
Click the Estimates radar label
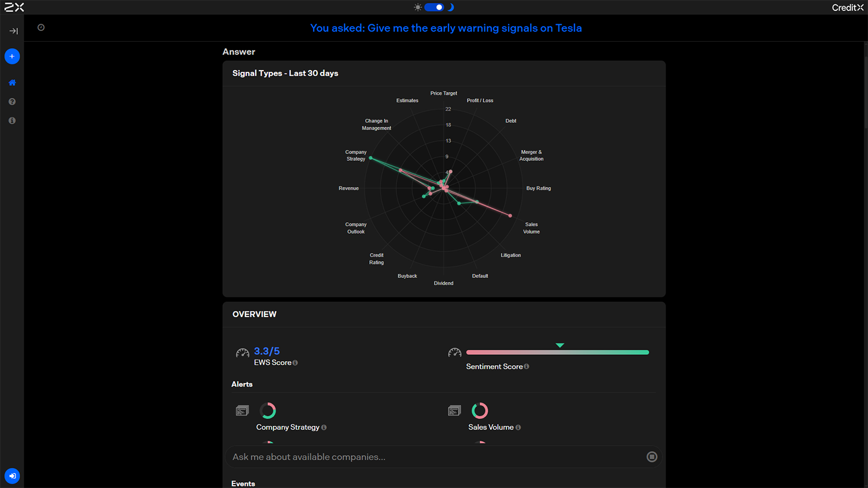click(407, 101)
